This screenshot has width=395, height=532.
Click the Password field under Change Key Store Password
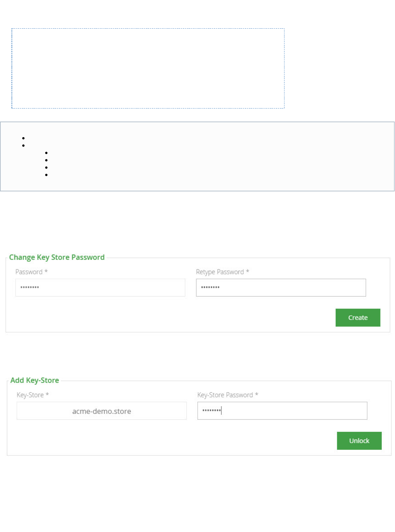[x=100, y=287]
